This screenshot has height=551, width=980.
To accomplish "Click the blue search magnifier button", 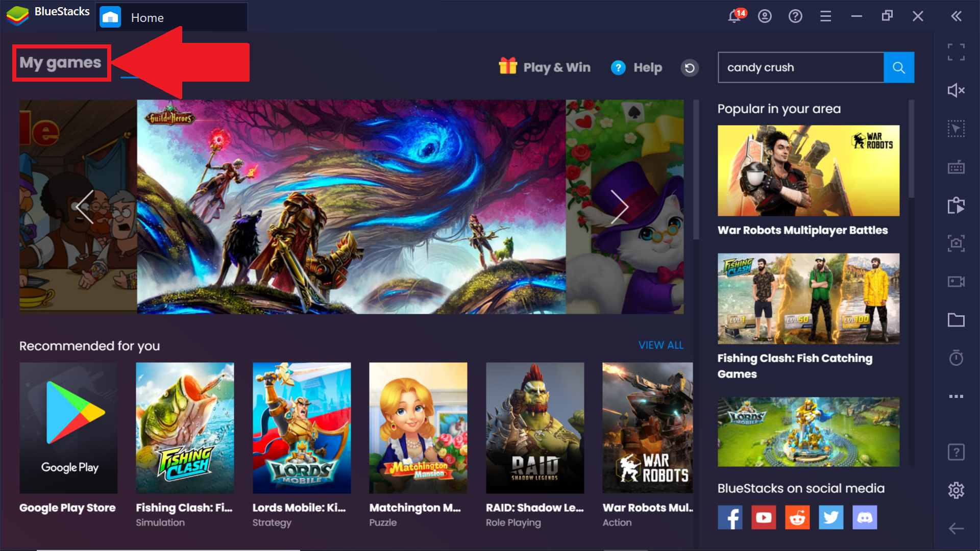I will [x=898, y=67].
